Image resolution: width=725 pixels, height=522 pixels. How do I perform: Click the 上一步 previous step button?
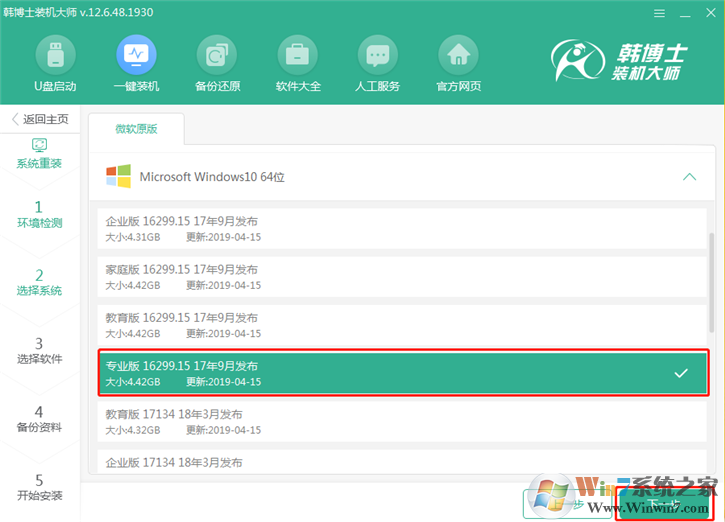click(x=569, y=504)
